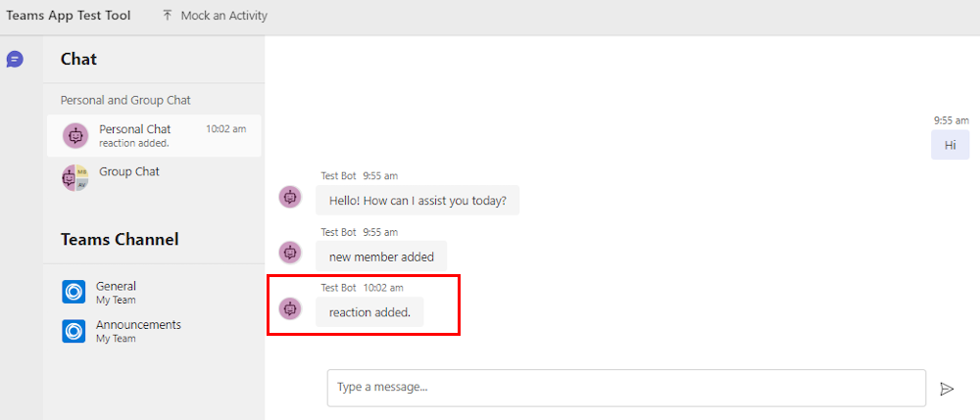Click the chat bubble icon in sidebar
The image size is (980, 420).
pyautogui.click(x=15, y=60)
